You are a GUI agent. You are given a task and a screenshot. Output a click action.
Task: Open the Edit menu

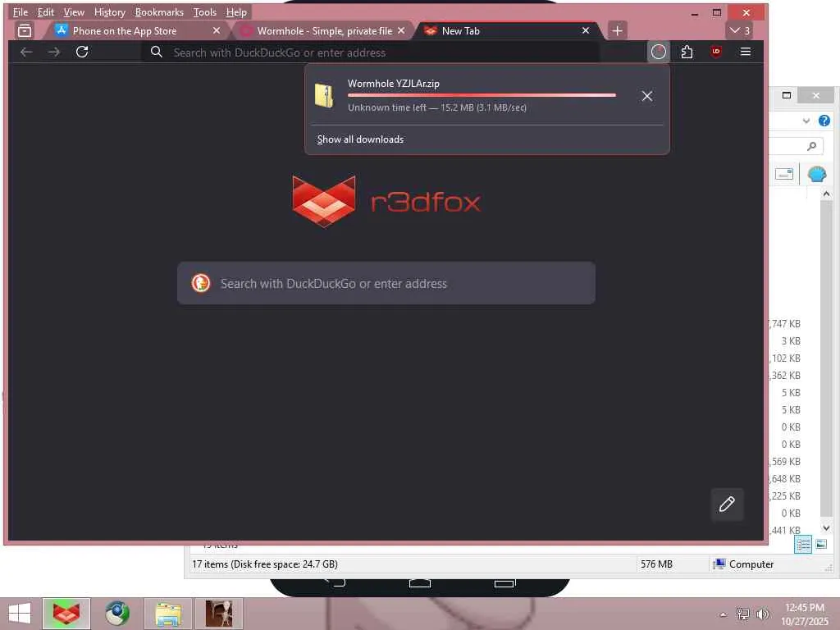46,11
